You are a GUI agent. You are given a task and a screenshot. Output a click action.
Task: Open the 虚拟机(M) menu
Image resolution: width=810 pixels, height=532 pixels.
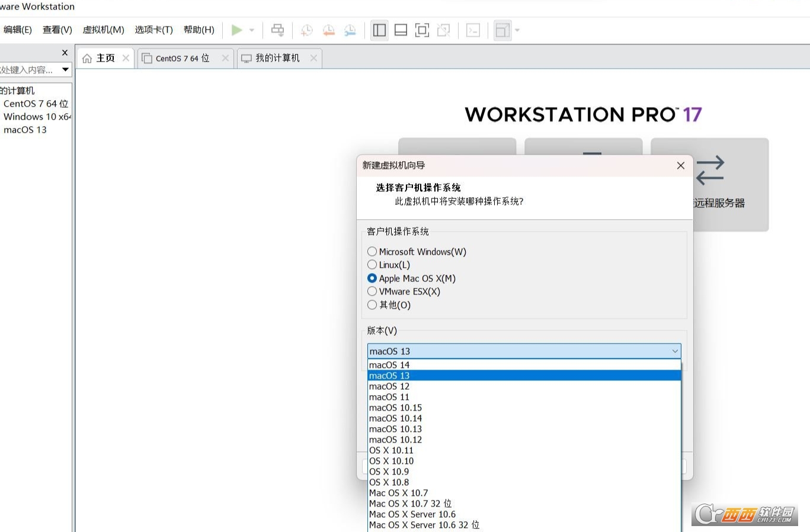coord(104,30)
